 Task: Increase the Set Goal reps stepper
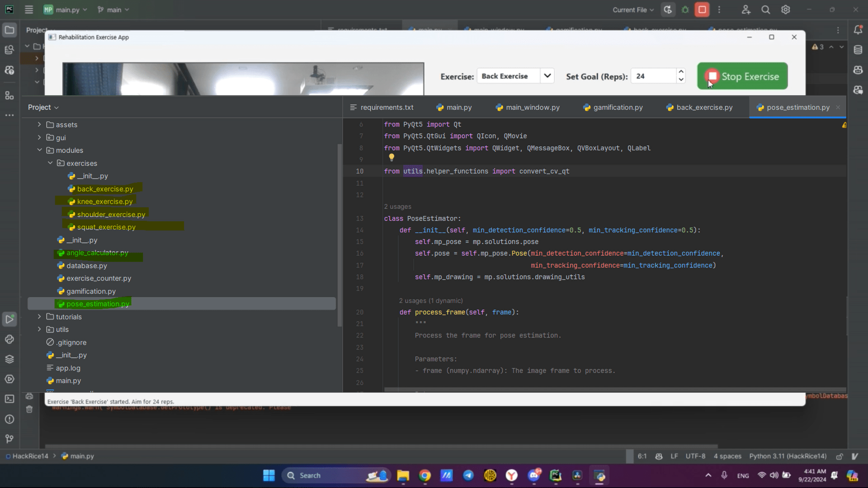coord(681,72)
